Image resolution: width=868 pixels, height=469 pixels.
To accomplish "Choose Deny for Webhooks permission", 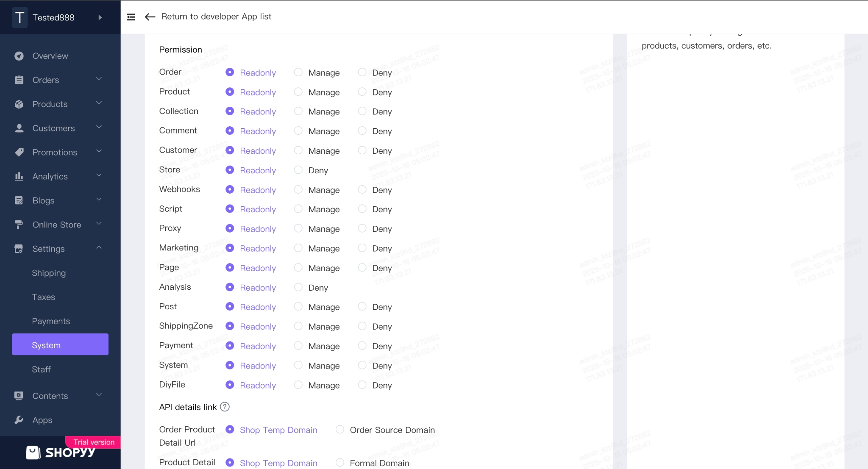I will coord(362,190).
